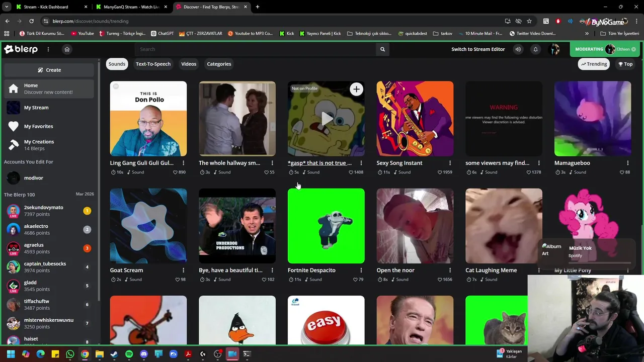Image resolution: width=644 pixels, height=362 pixels.
Task: Open options for Sexy Song Instant
Action: click(x=450, y=163)
